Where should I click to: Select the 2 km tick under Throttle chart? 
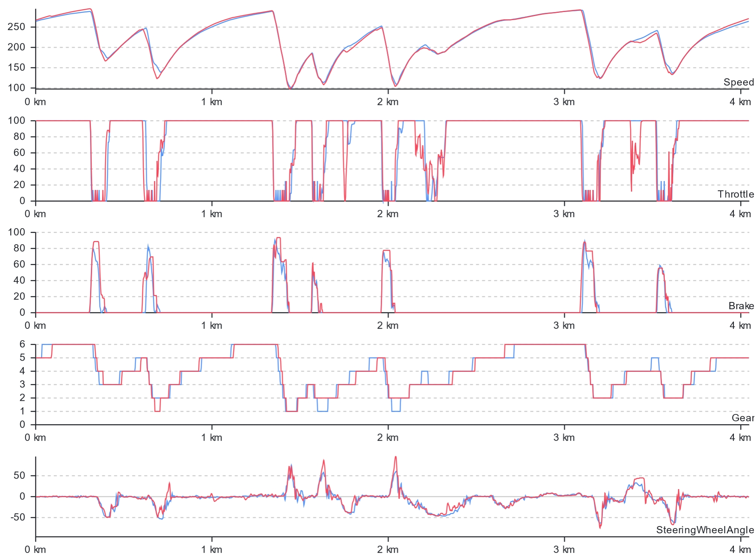pyautogui.click(x=388, y=214)
